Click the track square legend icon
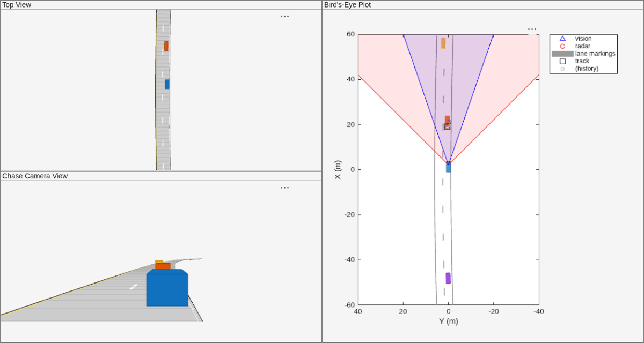This screenshot has height=343, width=644. 562,61
